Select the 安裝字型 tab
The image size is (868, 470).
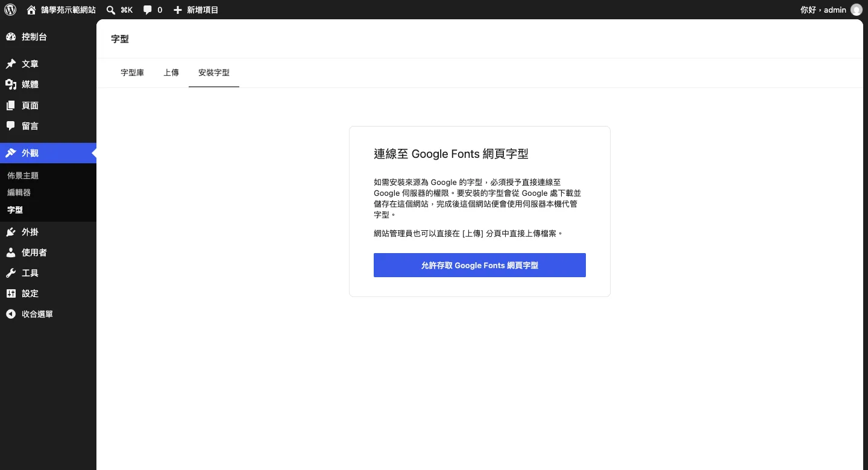pyautogui.click(x=214, y=72)
